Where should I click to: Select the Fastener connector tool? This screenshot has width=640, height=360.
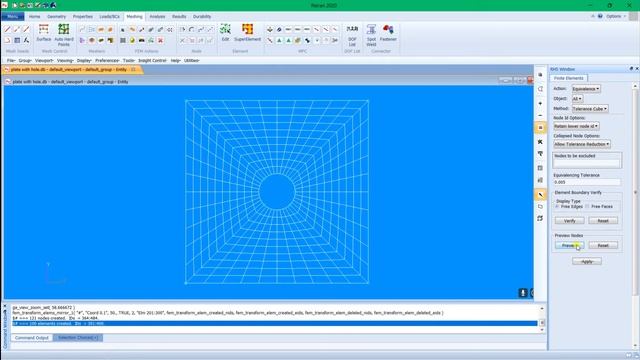pyautogui.click(x=388, y=33)
